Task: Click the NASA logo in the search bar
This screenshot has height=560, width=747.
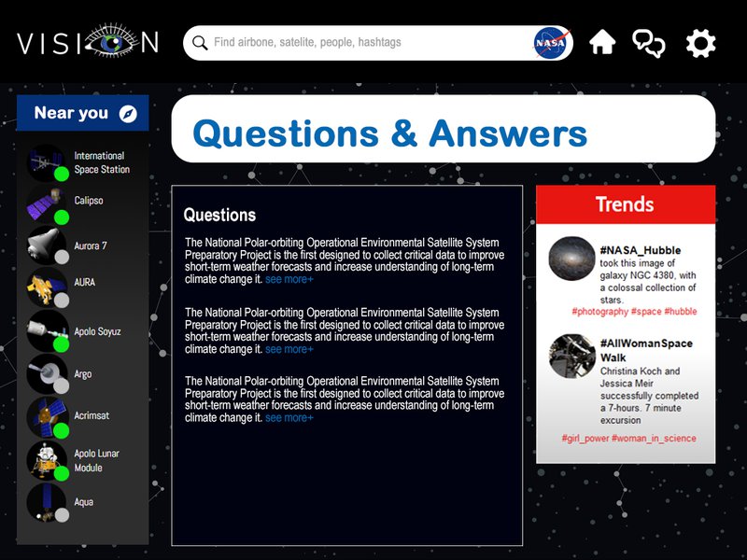Action: pos(551,43)
